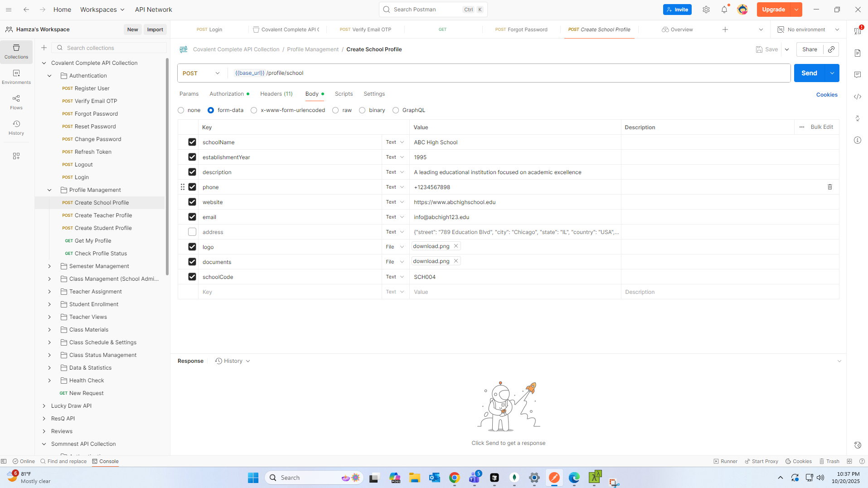This screenshot has height=488, width=868.
Task: Create a new collection with the plus icon
Action: tap(44, 48)
